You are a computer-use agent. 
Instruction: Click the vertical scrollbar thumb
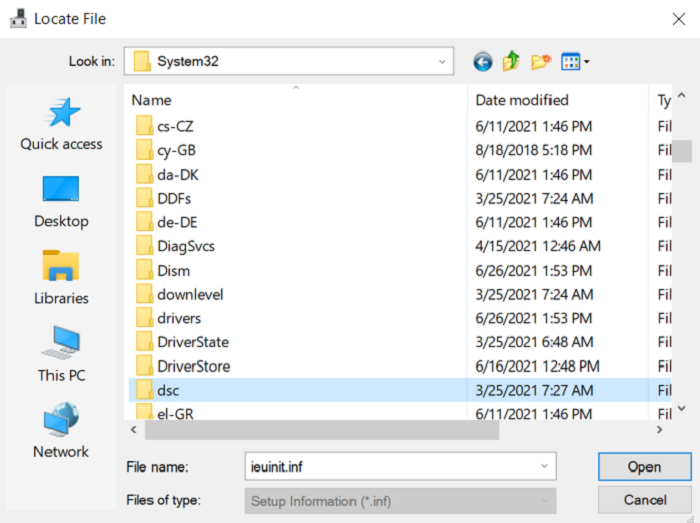tap(682, 151)
